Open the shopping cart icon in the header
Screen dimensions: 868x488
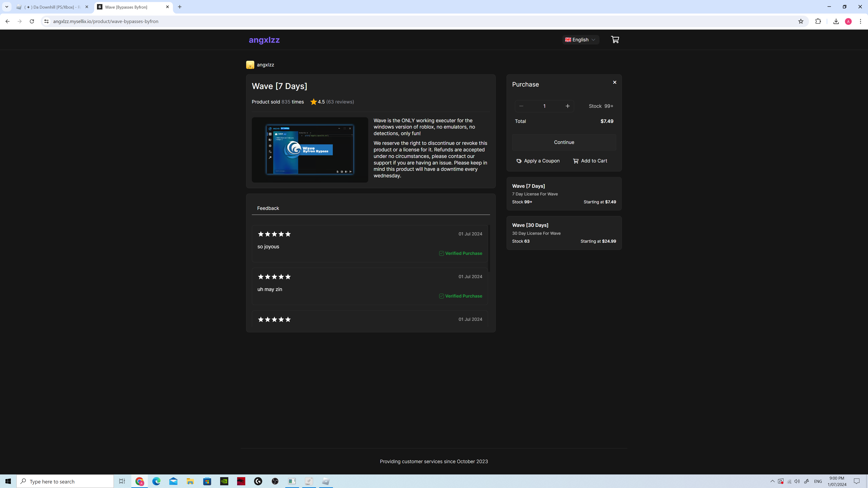click(x=615, y=40)
